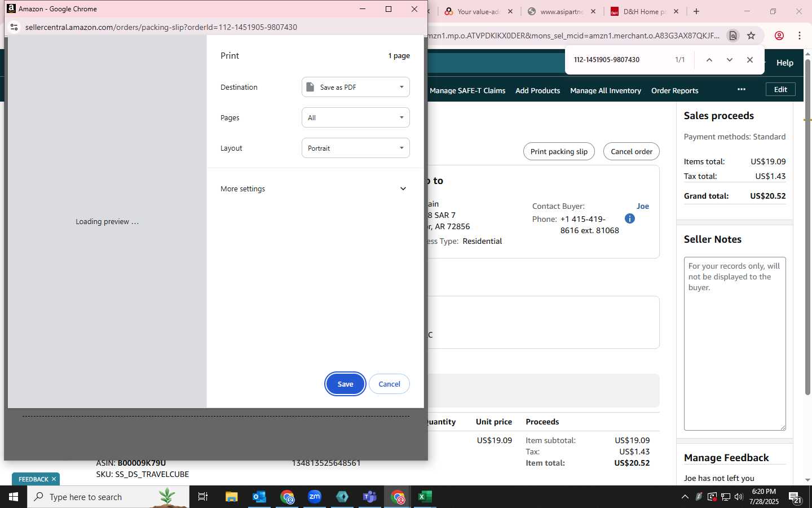The image size is (812, 508).
Task: Click the phone info icon
Action: coord(630,218)
